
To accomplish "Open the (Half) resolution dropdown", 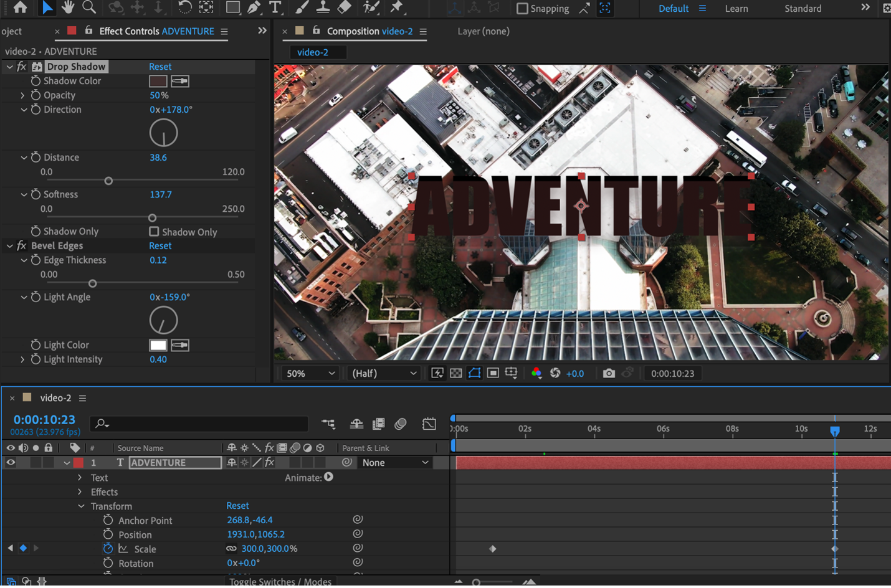I will (x=383, y=373).
